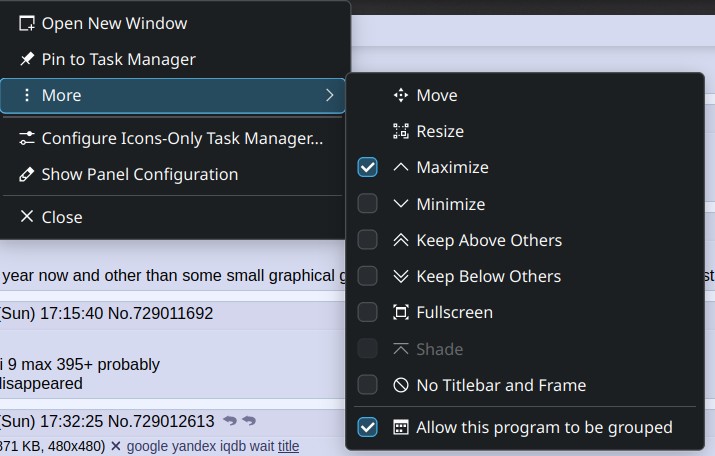Click post number No.729011692
The height and width of the screenshot is (456, 715).
coord(161,314)
